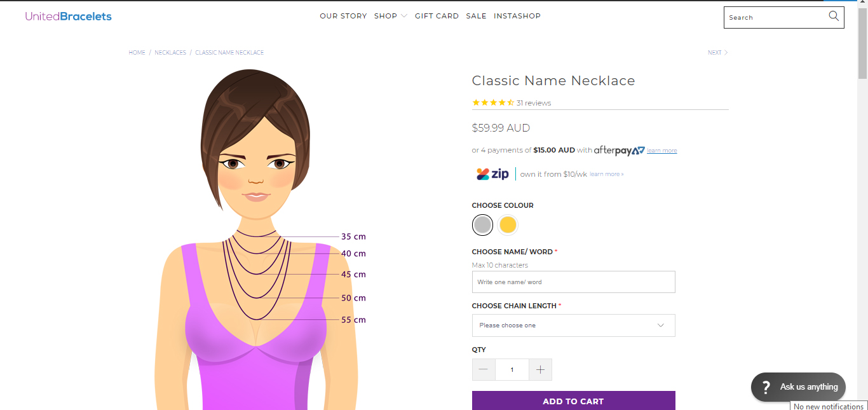Go to the Next product
Viewport: 868px width, 410px height.
(x=717, y=53)
